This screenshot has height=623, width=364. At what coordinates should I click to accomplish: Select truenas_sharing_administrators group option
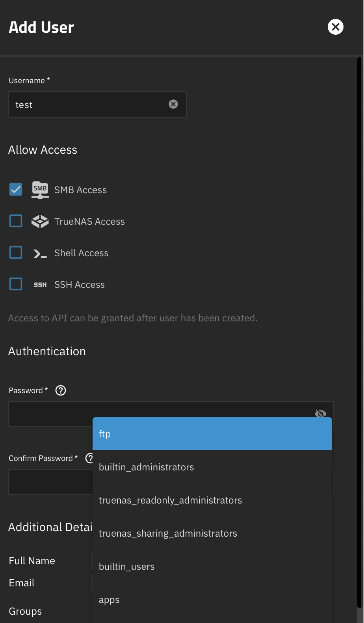[212, 533]
